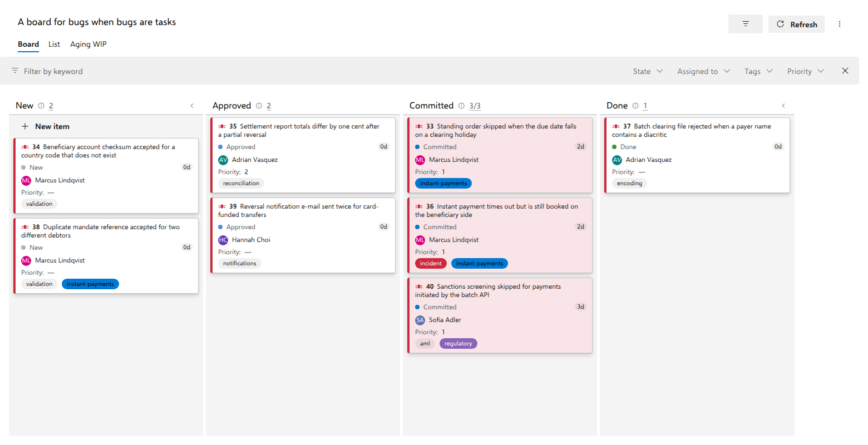Click the bug icon on item 35
The image size is (868, 445).
pos(222,126)
